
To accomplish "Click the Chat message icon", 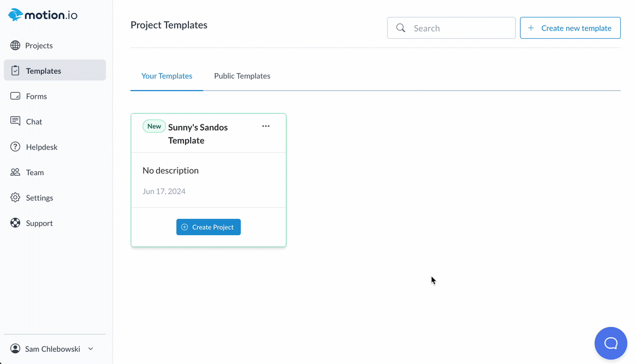I will [x=15, y=121].
